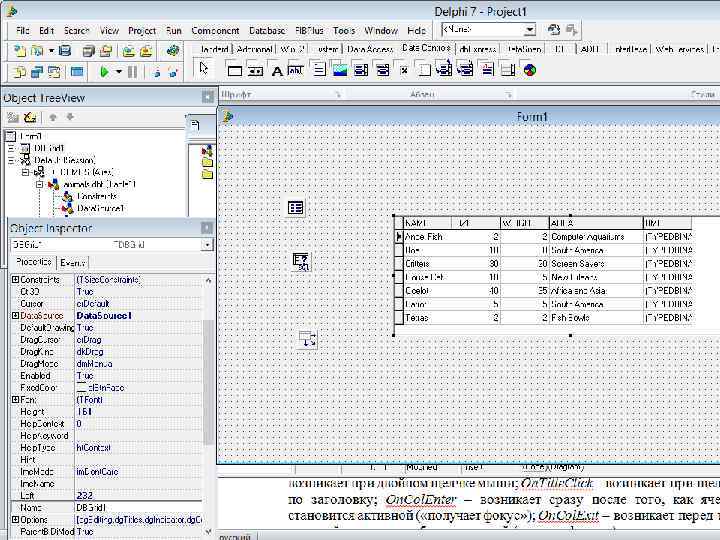This screenshot has height=540, width=720.
Task: Open the Project menu
Action: [142, 31]
